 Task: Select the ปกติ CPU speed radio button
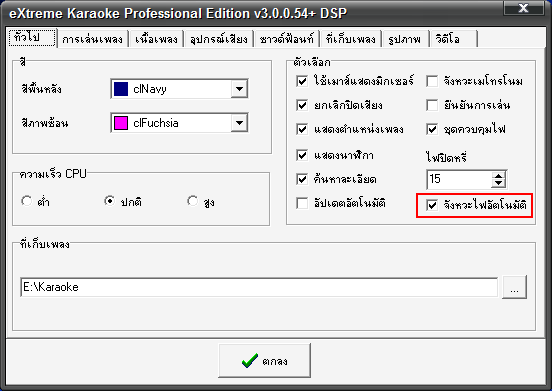point(110,201)
